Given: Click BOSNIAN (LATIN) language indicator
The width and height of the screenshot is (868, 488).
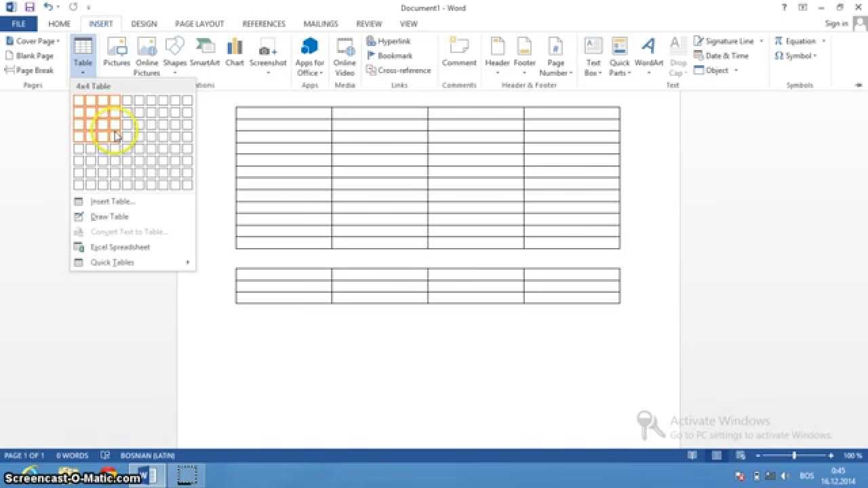Looking at the screenshot, I should click(x=147, y=455).
